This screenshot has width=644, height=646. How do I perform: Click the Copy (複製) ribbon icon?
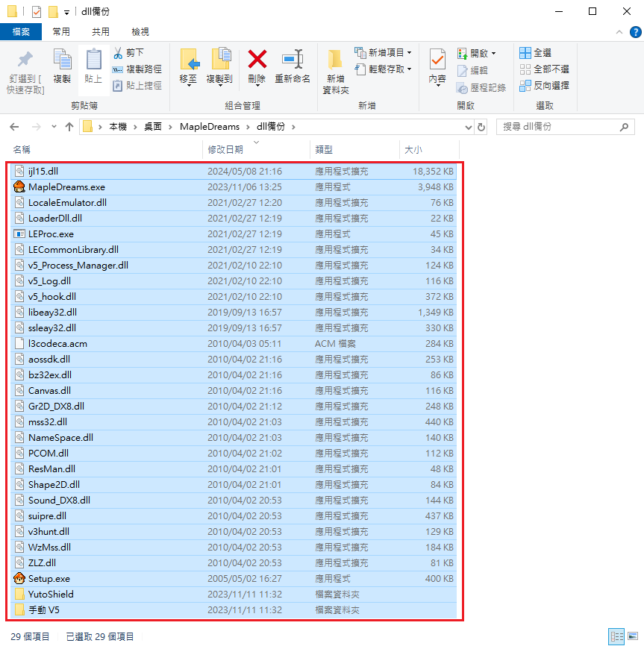pyautogui.click(x=61, y=60)
